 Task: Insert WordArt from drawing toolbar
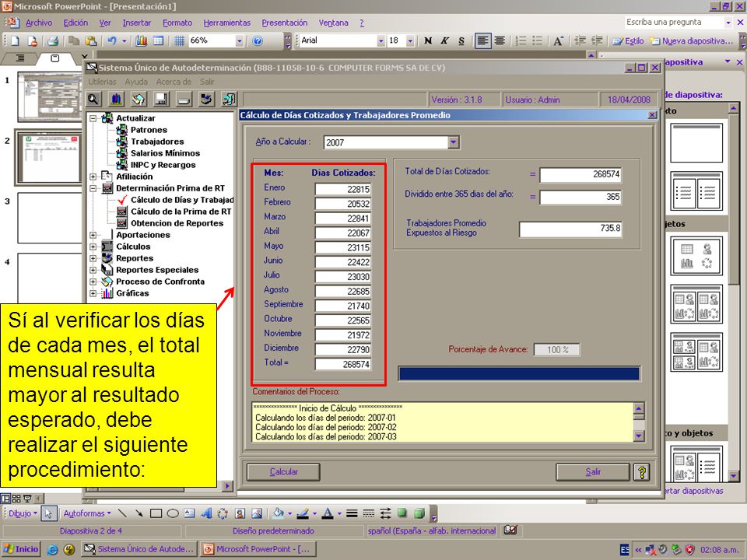206,513
